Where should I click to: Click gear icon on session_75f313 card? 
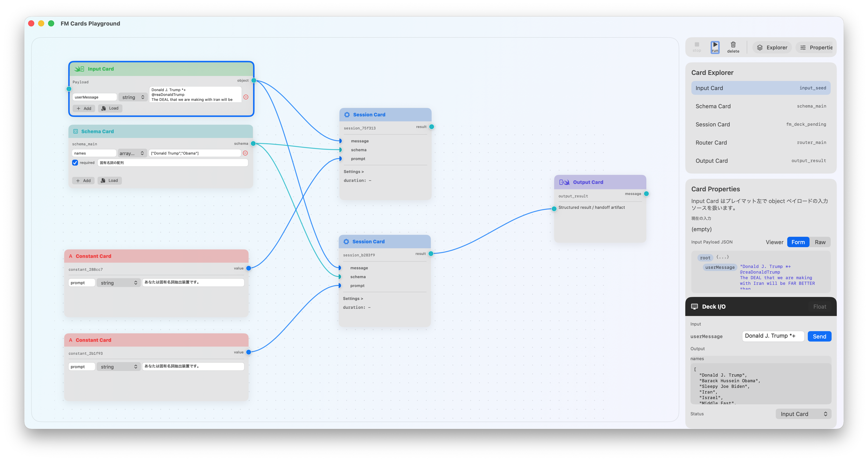click(347, 115)
